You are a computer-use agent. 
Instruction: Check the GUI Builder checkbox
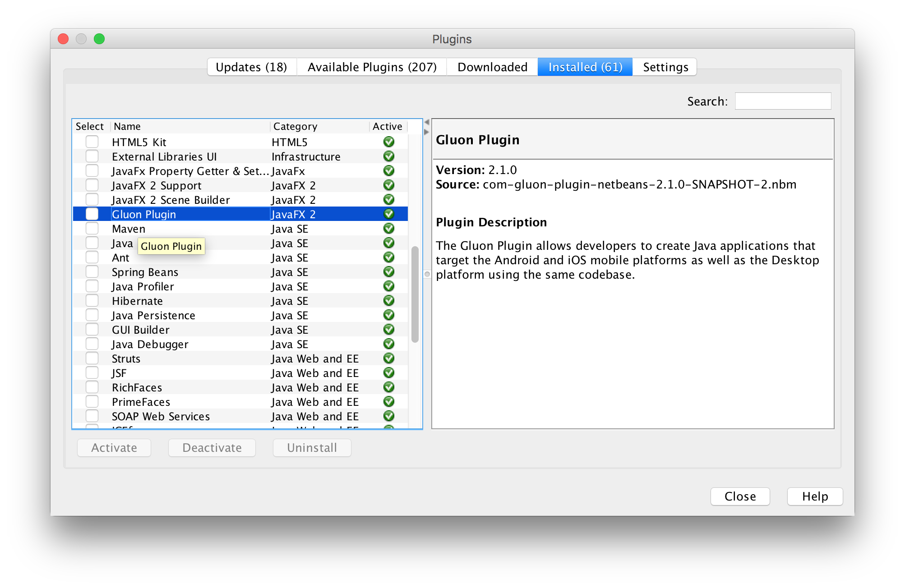pos(92,329)
